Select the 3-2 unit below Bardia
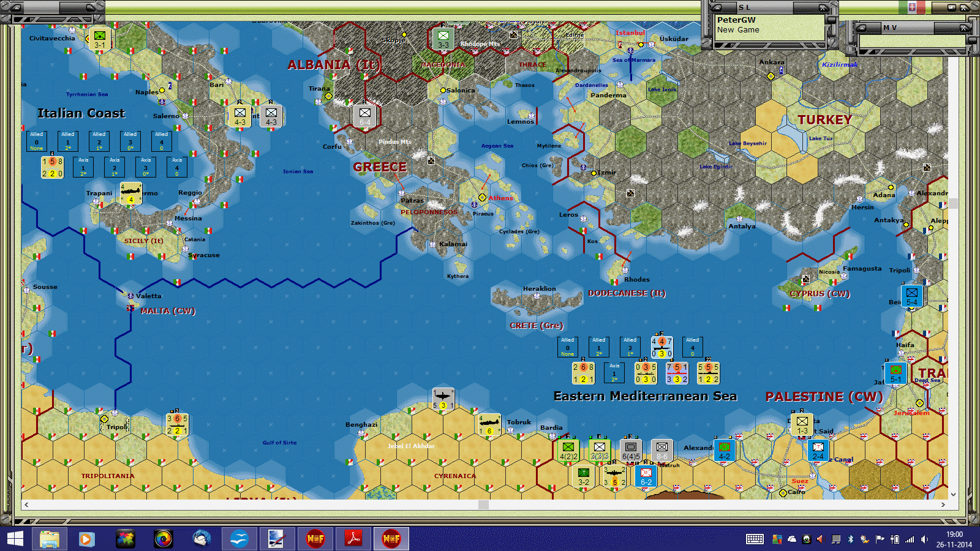This screenshot has width=980, height=551. click(x=584, y=476)
